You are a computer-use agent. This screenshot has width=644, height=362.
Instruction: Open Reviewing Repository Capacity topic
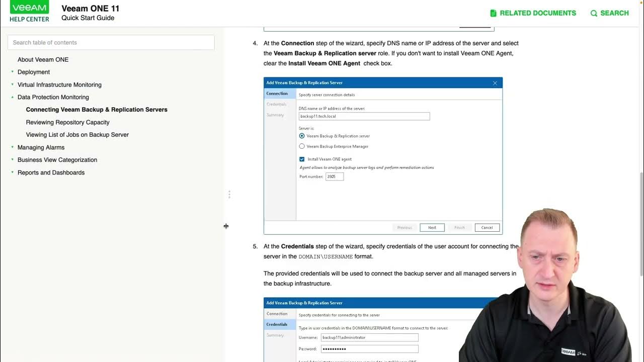tap(67, 122)
